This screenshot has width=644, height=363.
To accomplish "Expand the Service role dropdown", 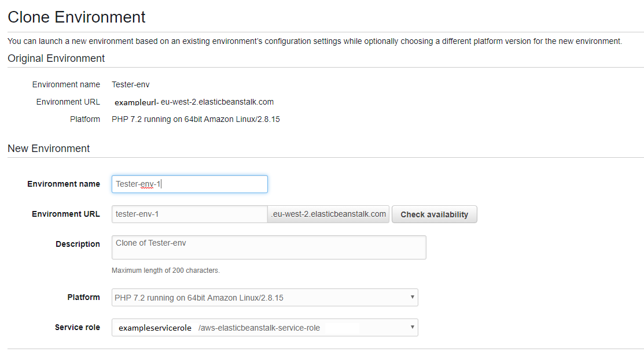I will (264, 328).
